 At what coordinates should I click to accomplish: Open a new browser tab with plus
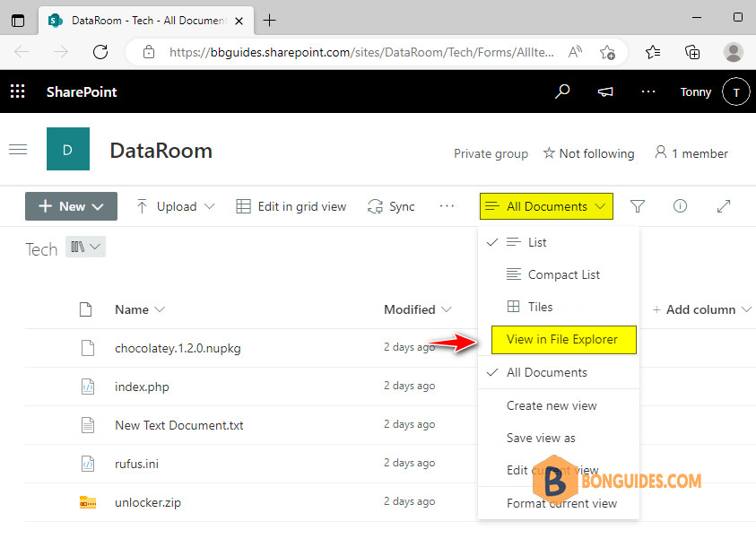[269, 21]
